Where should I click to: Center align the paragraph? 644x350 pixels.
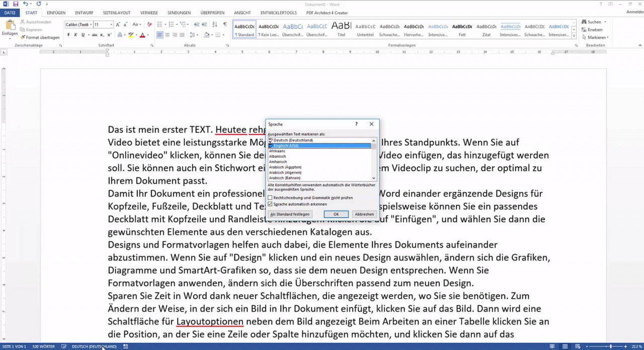[168, 35]
